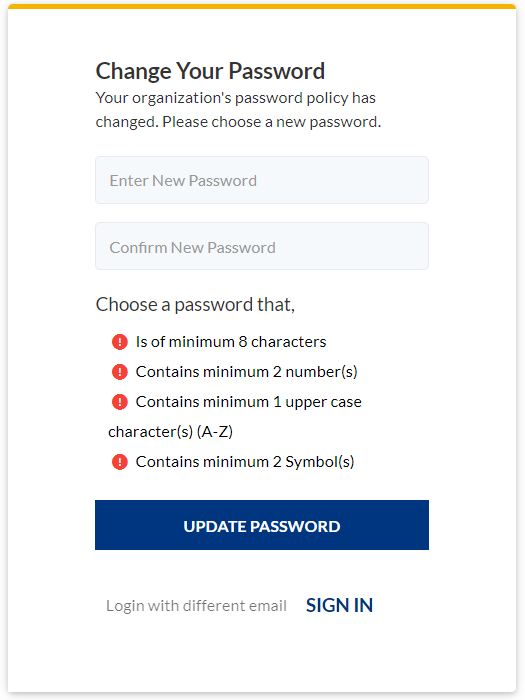Click the 'Change Your Password' heading
The image size is (525, 700).
(x=210, y=71)
